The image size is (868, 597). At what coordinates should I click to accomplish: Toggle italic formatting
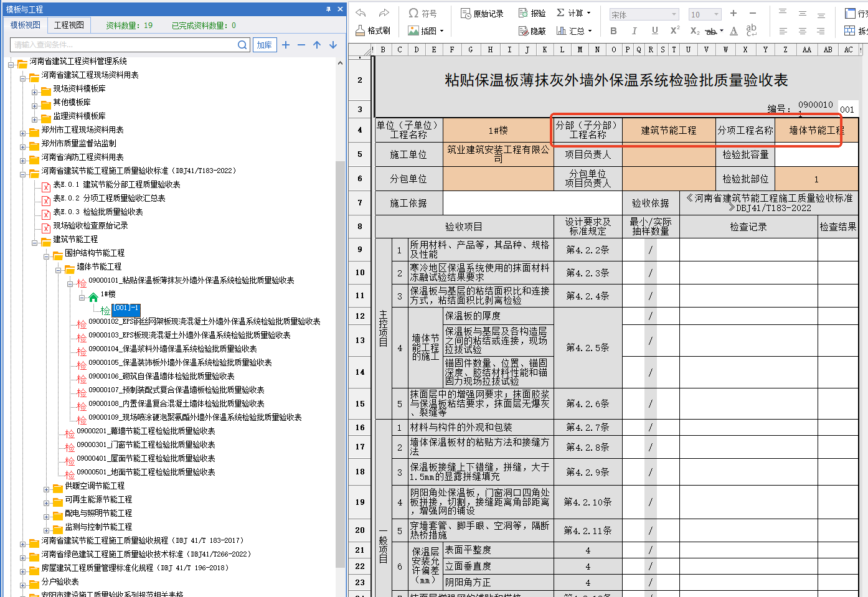(634, 31)
